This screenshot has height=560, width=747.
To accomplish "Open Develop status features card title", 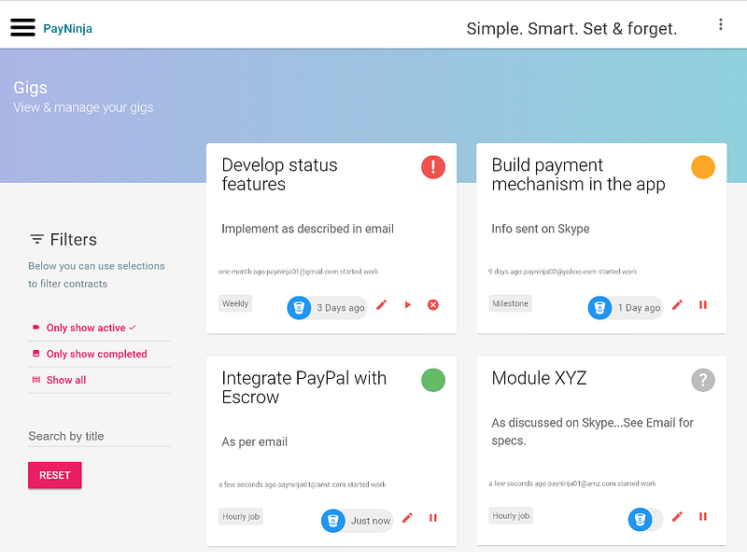I will pos(279,175).
